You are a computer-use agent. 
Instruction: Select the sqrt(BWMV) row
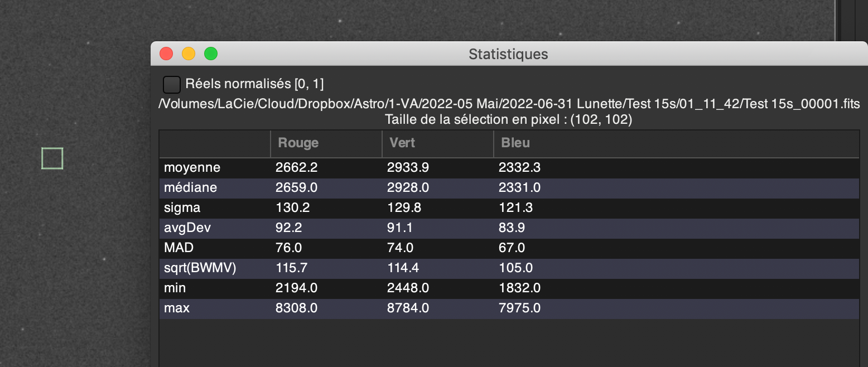point(509,268)
